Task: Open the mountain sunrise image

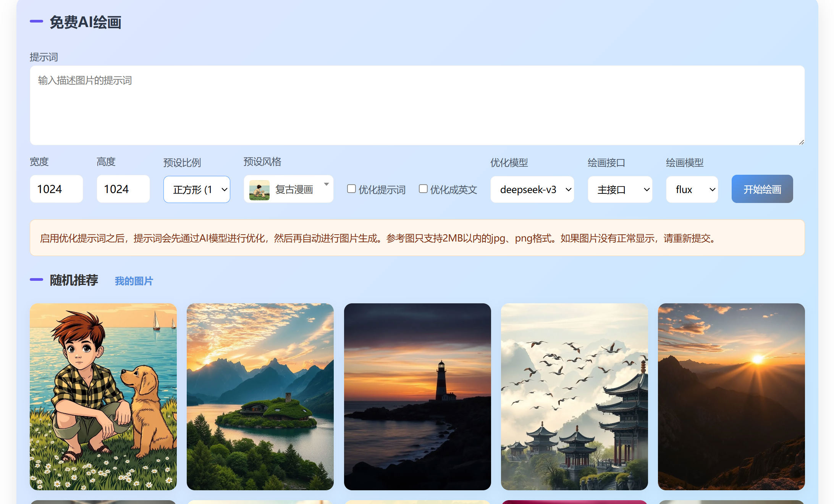Action: [x=731, y=397]
